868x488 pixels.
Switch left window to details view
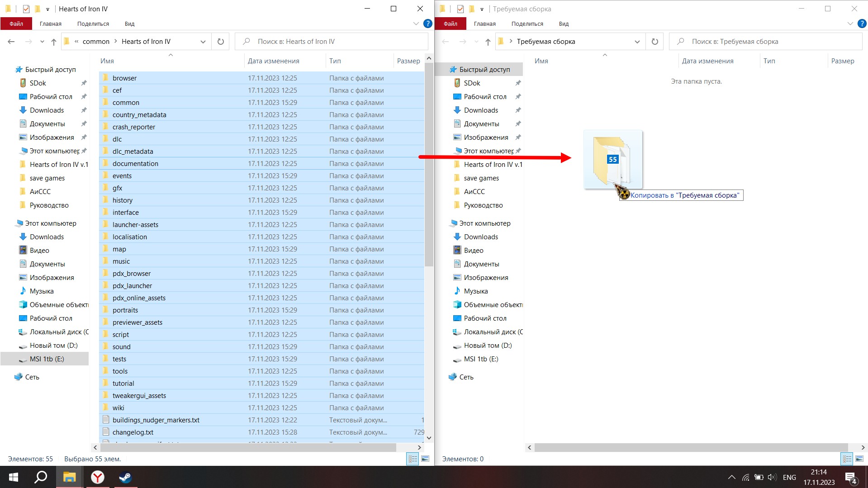[413, 459]
